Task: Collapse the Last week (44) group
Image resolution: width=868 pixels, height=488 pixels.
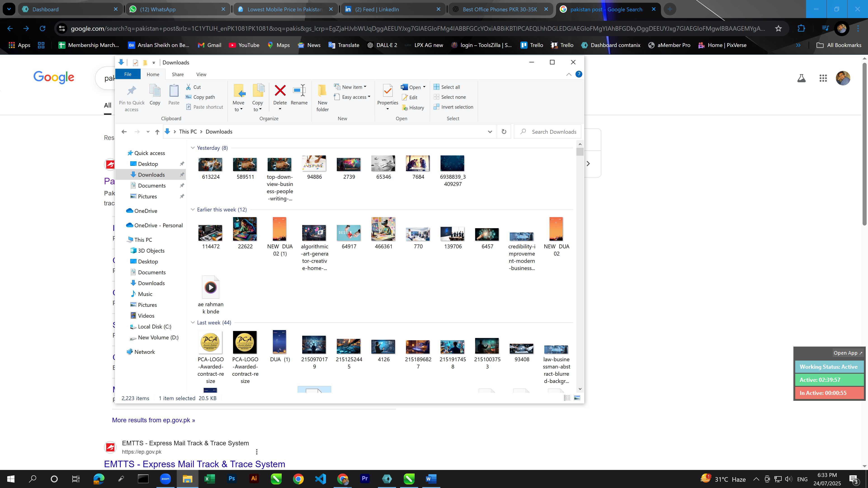Action: [x=193, y=323]
